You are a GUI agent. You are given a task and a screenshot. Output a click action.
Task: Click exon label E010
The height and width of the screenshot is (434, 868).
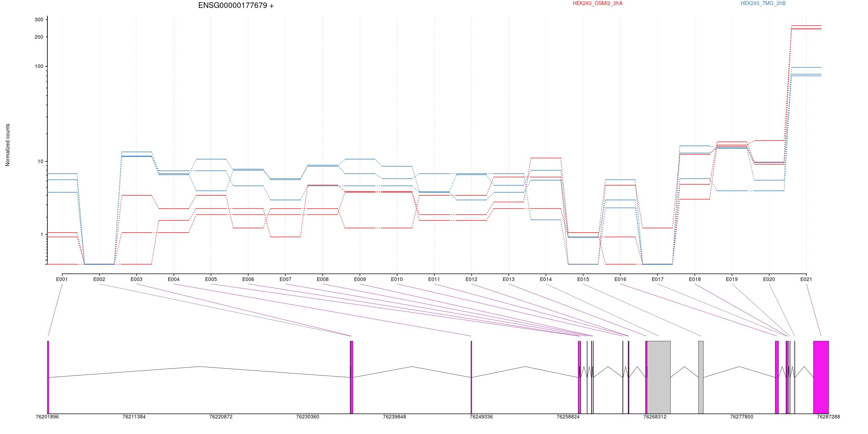coord(397,279)
